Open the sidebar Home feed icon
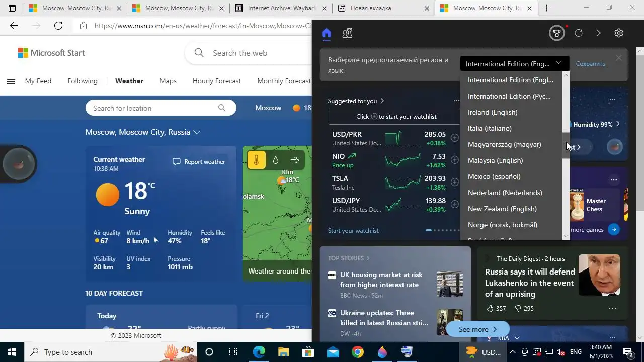 click(327, 33)
